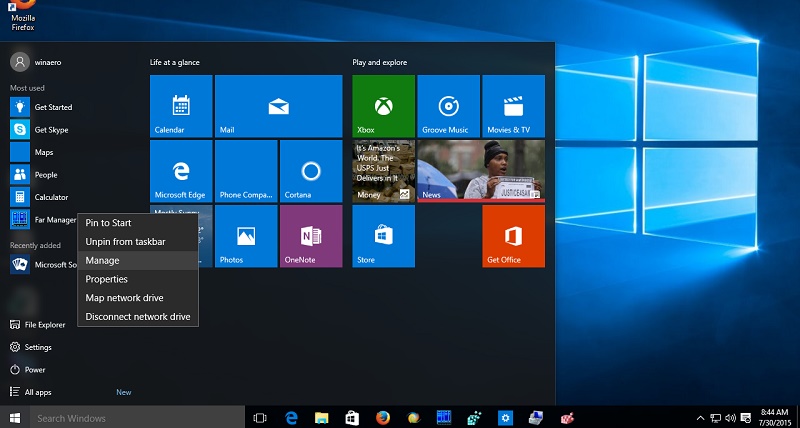800x428 pixels.
Task: Click the volume speaker tray icon
Action: pos(731,418)
